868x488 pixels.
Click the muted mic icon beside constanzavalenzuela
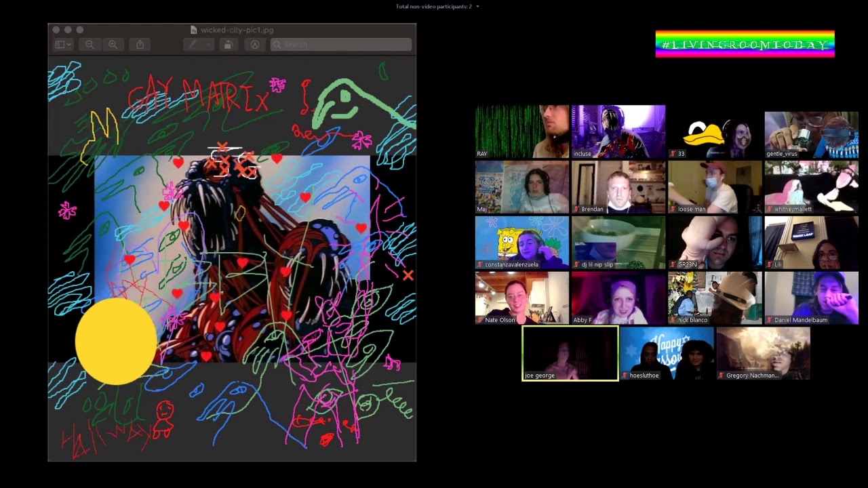click(480, 265)
